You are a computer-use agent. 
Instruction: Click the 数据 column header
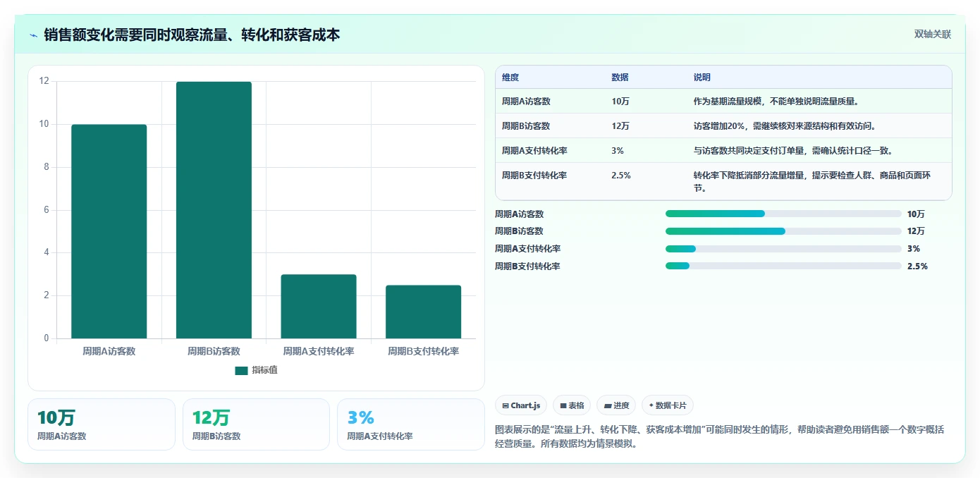point(620,78)
